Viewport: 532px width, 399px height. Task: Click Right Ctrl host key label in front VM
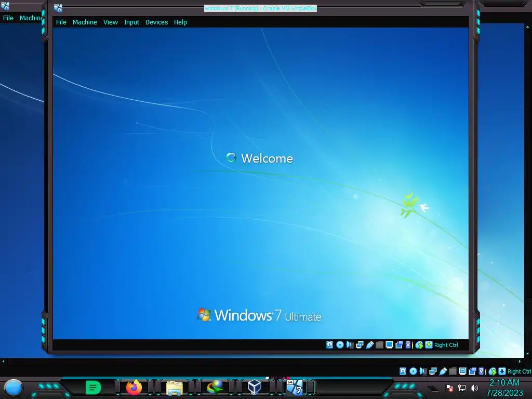446,345
